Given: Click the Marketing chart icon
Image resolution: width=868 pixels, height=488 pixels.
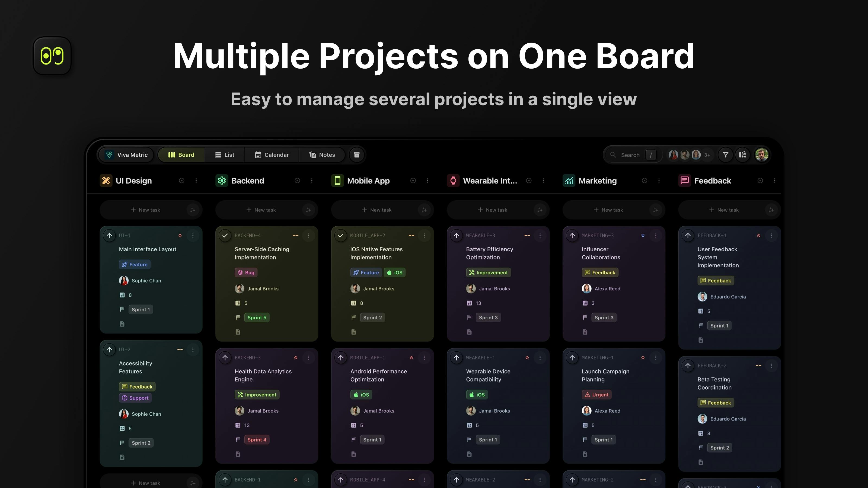Looking at the screenshot, I should [x=569, y=181].
